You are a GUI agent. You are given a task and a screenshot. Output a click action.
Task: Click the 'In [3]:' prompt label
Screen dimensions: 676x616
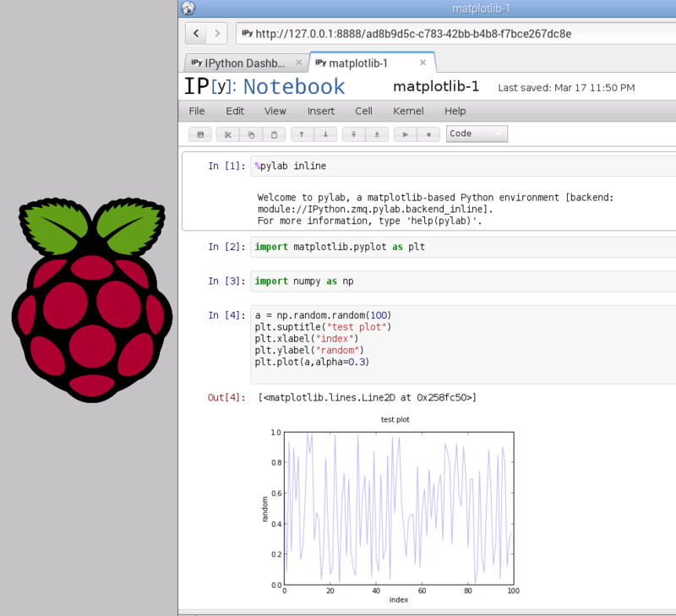[x=226, y=281]
